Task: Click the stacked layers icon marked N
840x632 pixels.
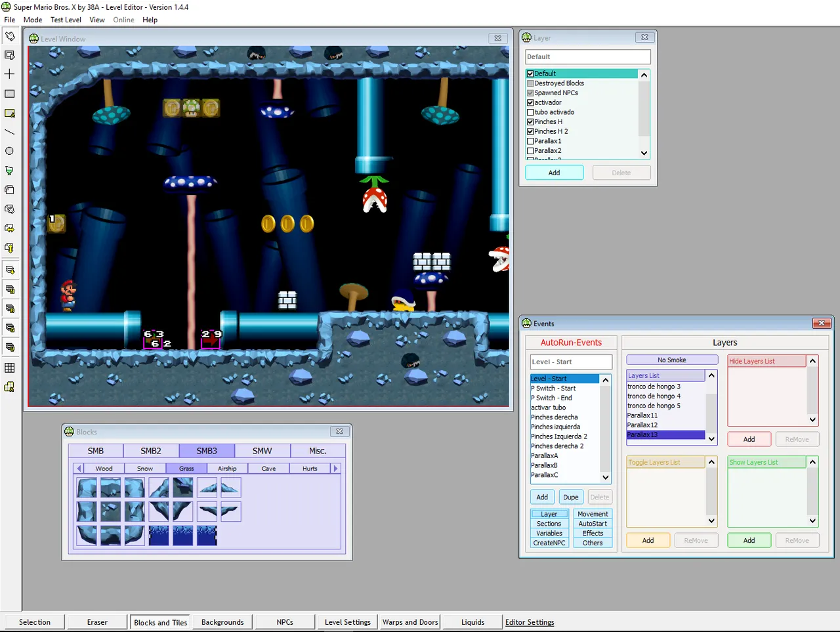Action: (10, 289)
